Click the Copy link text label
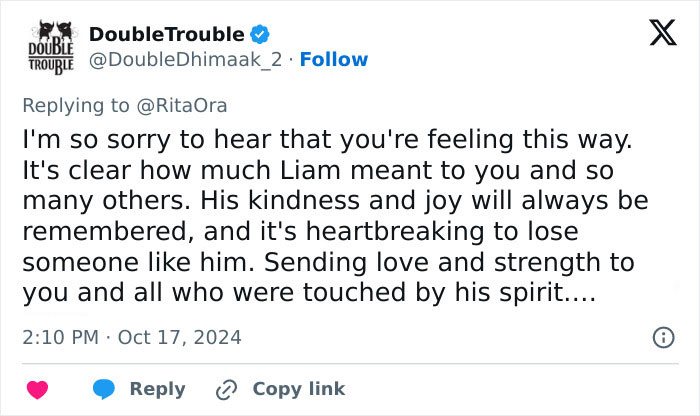 coord(298,389)
